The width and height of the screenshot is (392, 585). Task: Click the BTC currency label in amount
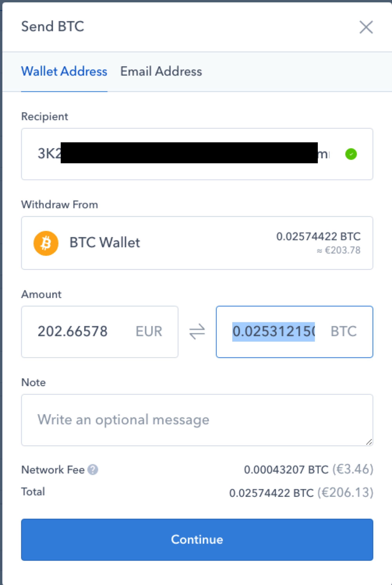(x=344, y=332)
